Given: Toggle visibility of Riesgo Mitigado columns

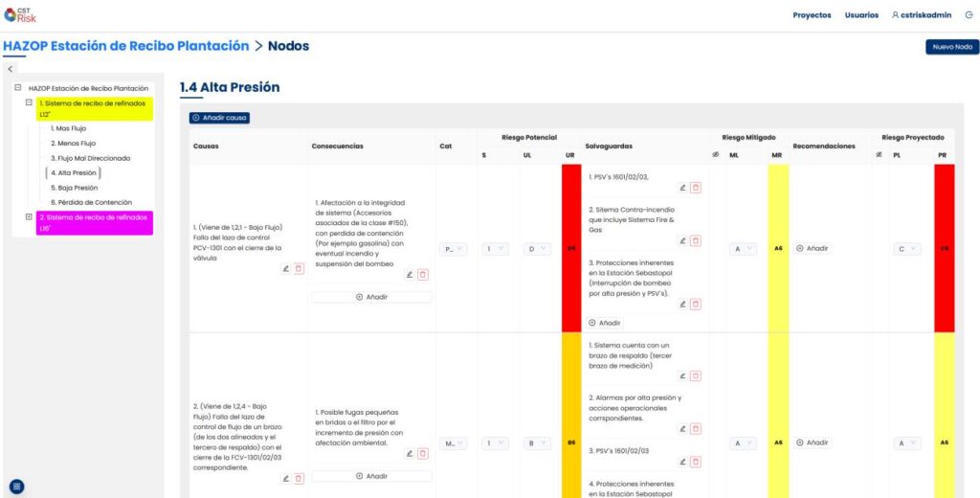Looking at the screenshot, I should [x=715, y=154].
